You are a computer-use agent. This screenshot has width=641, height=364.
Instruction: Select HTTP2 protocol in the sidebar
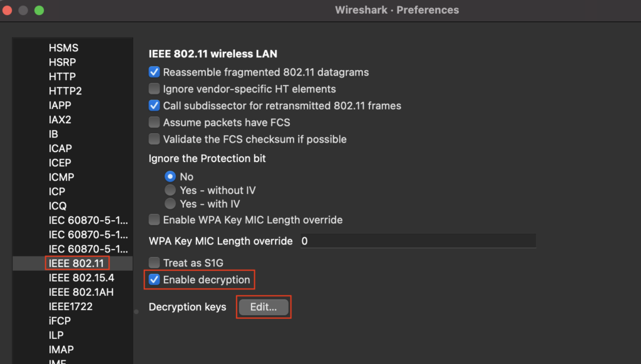click(65, 91)
